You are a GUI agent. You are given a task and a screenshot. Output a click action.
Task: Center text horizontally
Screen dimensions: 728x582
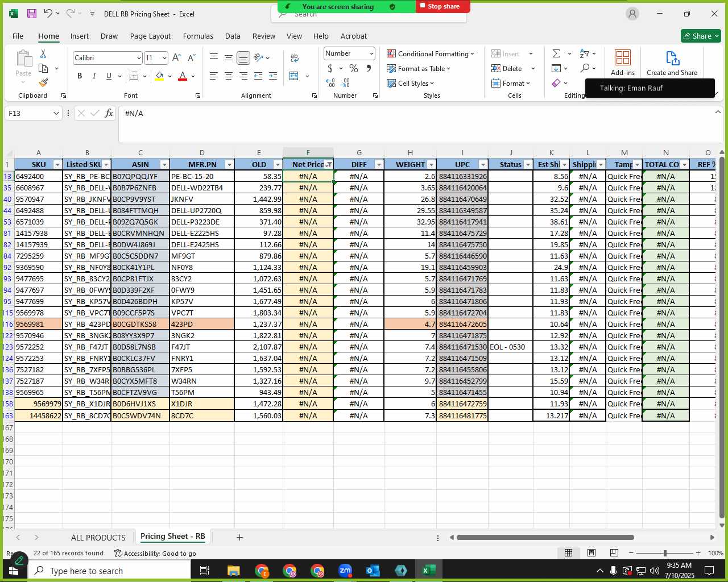point(229,76)
